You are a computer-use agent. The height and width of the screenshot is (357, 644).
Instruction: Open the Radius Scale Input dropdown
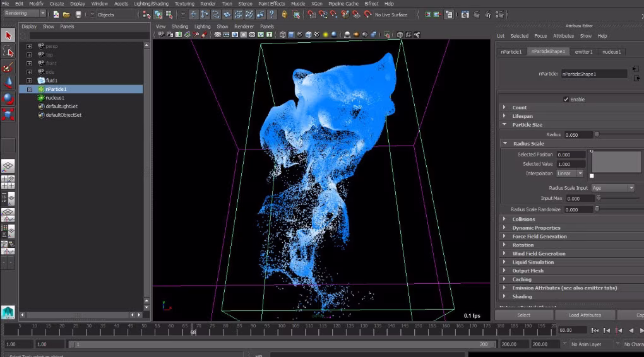click(612, 188)
